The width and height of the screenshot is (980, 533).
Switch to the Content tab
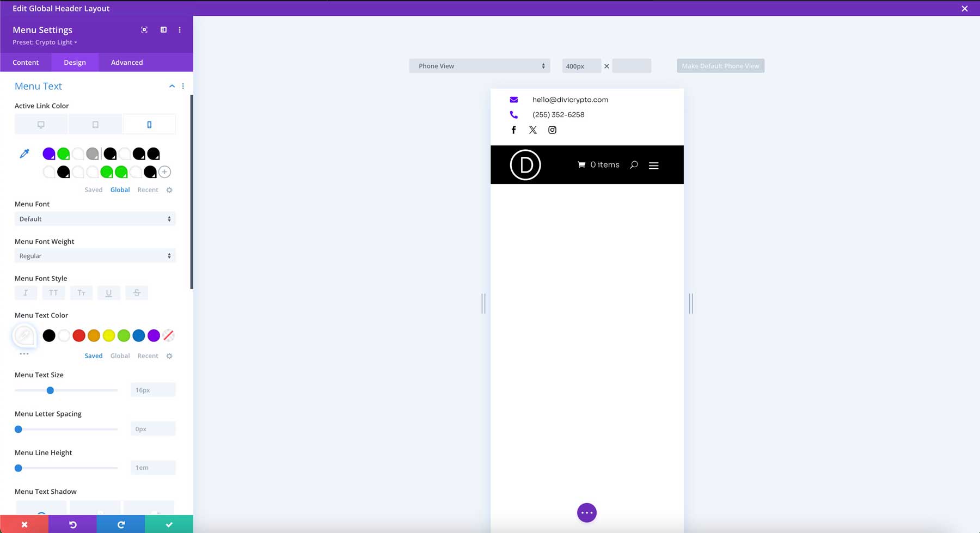click(26, 62)
